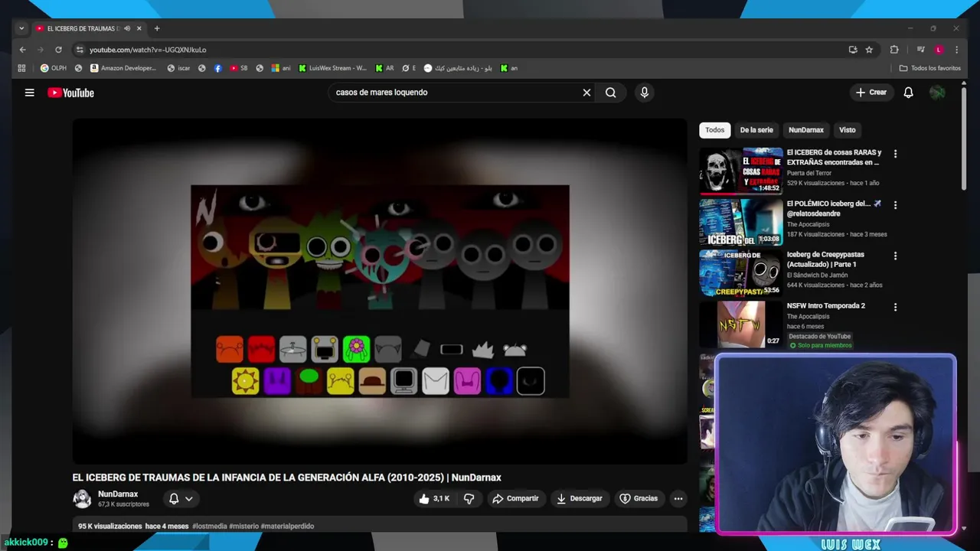The width and height of the screenshot is (980, 551).
Task: Open the NunDarnax channel name link
Action: click(118, 494)
